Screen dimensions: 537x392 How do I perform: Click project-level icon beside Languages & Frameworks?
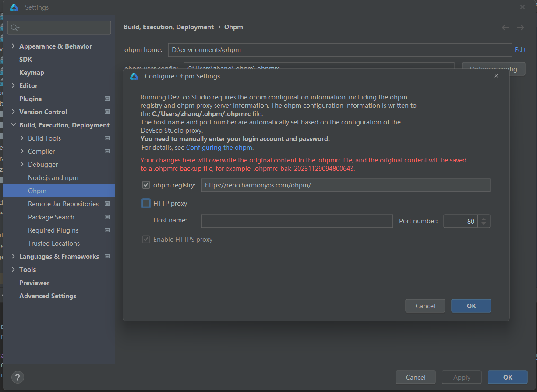[x=107, y=256]
